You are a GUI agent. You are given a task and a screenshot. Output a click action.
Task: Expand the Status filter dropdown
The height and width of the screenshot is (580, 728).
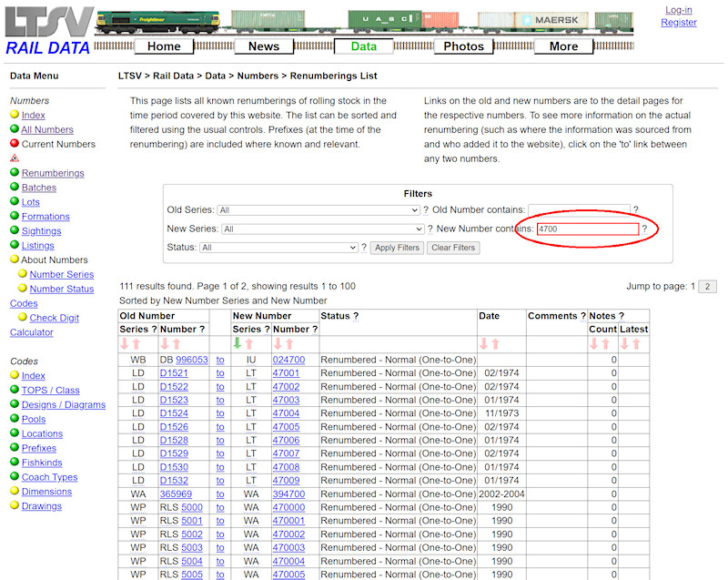click(x=278, y=248)
